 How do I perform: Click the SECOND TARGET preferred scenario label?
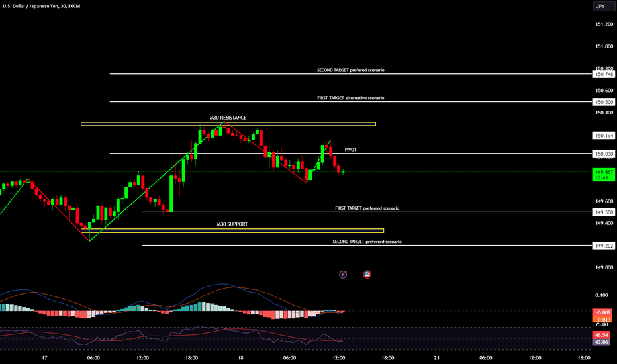point(367,241)
